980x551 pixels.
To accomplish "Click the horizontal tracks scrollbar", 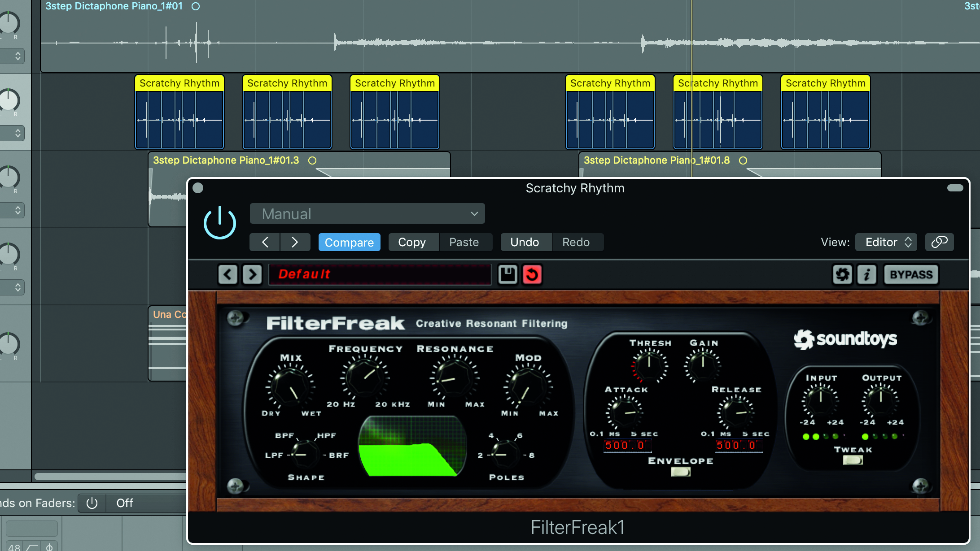I will 110,476.
